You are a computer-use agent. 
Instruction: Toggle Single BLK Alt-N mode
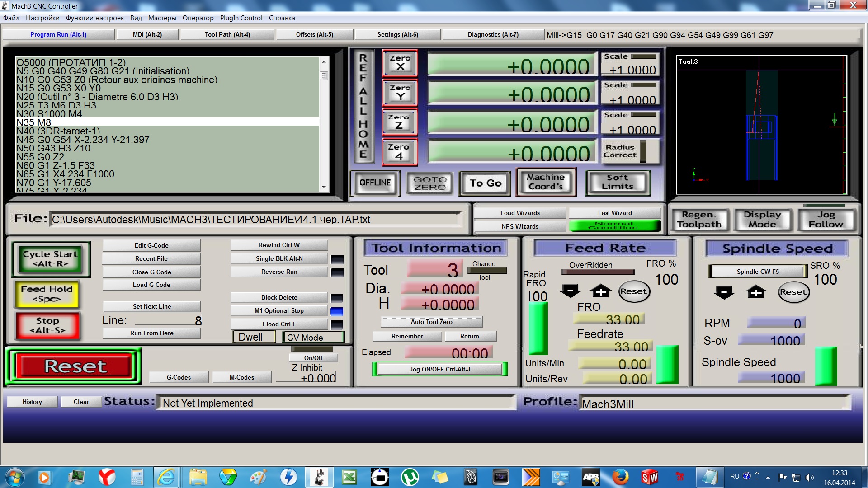click(x=279, y=258)
